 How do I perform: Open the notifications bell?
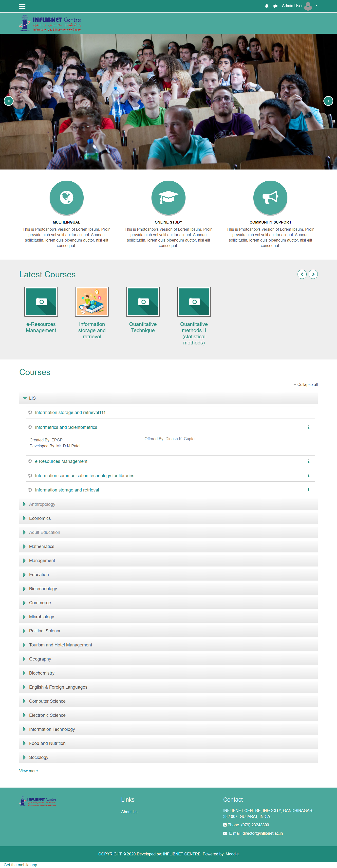[267, 6]
